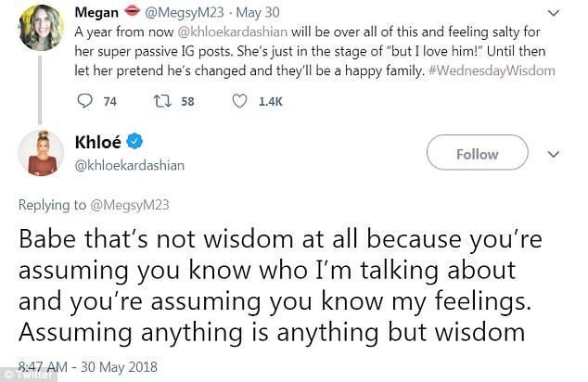Screen dimensions: 588x382
Task: Click the 58 retweets count
Action: [187, 102]
